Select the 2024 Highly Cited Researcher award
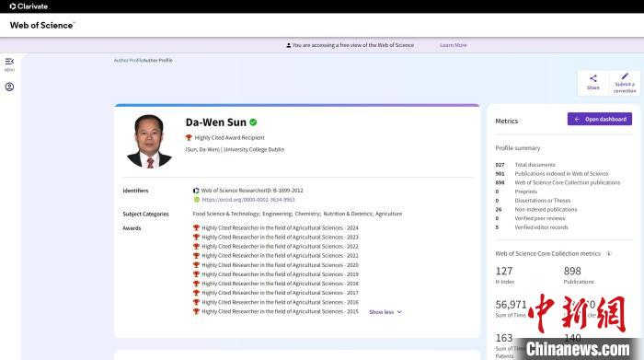 click(x=280, y=227)
